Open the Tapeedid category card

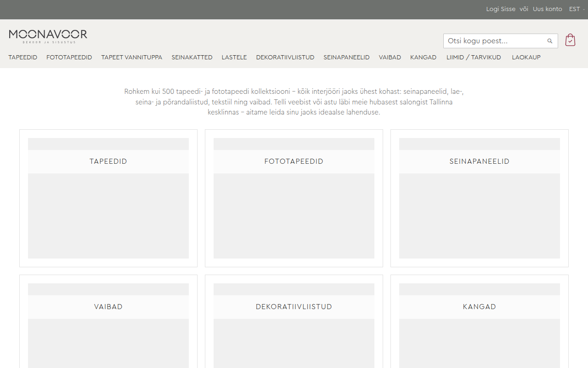point(108,198)
